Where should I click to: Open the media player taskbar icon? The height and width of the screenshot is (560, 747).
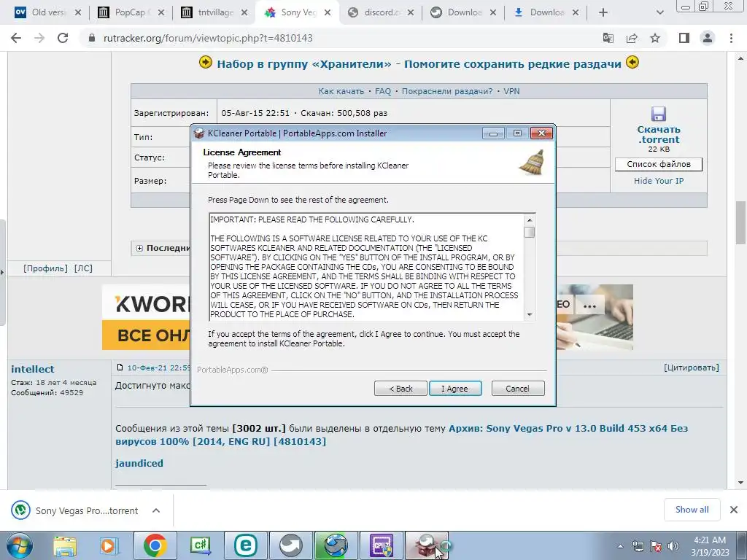[109, 545]
